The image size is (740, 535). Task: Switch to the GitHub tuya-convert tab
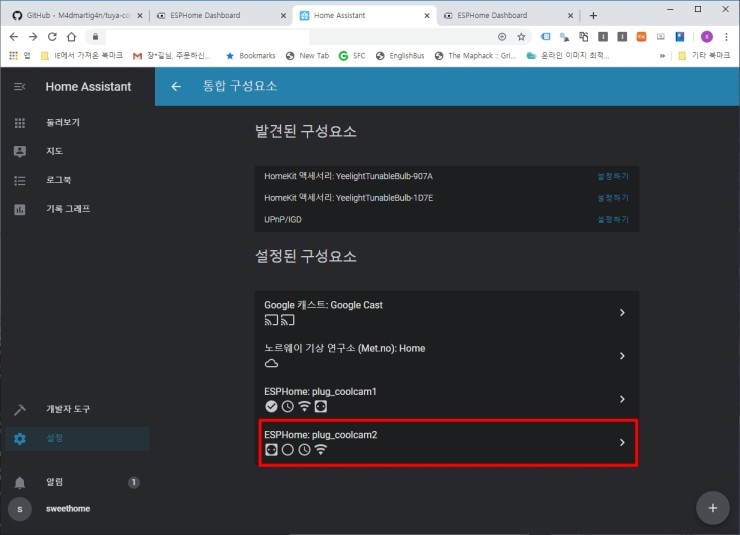(x=77, y=16)
